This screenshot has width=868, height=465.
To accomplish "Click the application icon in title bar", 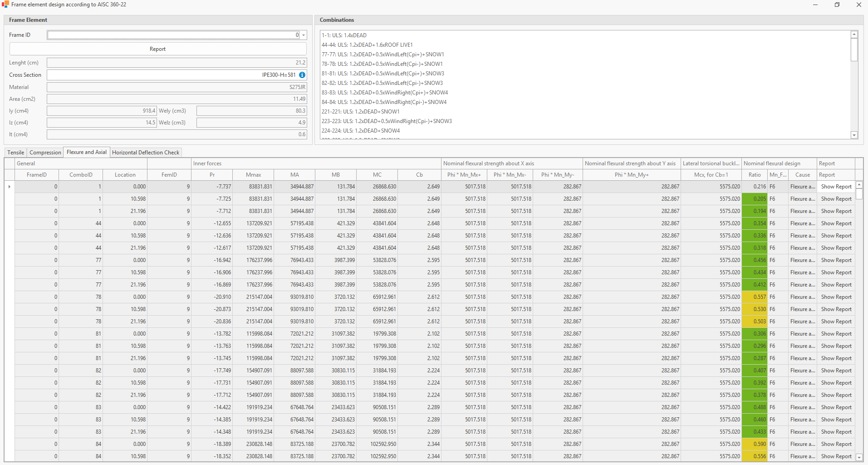I will [x=5, y=5].
